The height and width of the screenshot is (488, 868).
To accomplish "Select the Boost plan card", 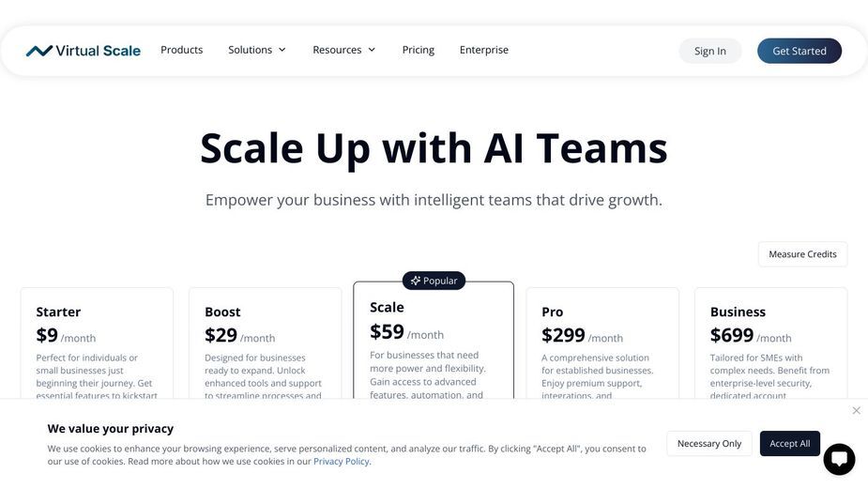I will pyautogui.click(x=266, y=343).
